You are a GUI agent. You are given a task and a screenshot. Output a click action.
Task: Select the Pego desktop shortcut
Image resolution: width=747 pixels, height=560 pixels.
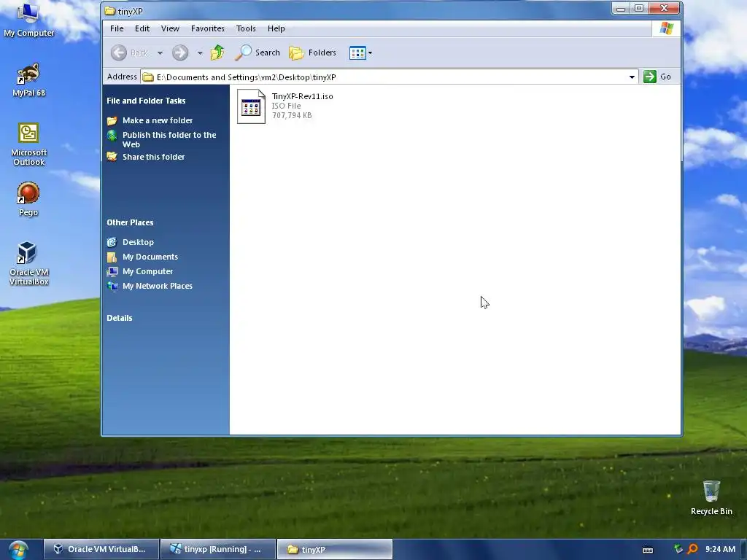point(28,200)
